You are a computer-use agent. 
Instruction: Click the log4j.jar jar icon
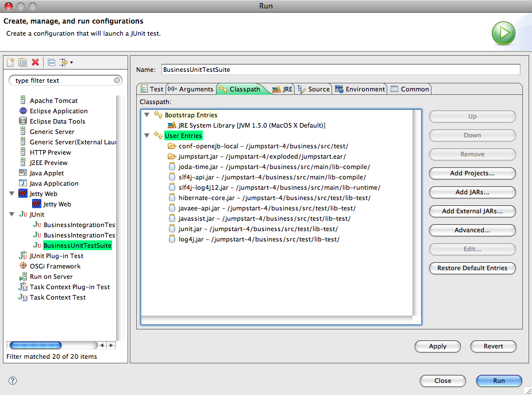pos(172,239)
